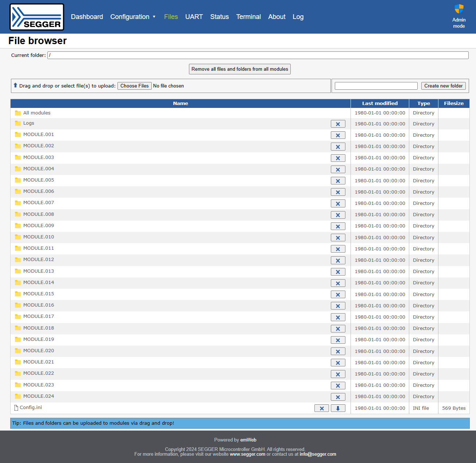
Task: Expand the Configuration dropdown menu
Action: 133,17
